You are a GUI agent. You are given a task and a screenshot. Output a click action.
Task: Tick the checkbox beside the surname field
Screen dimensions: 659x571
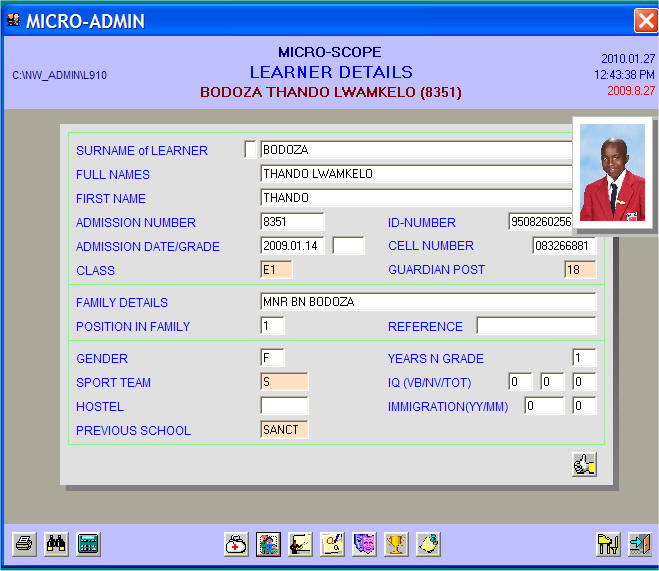point(250,150)
